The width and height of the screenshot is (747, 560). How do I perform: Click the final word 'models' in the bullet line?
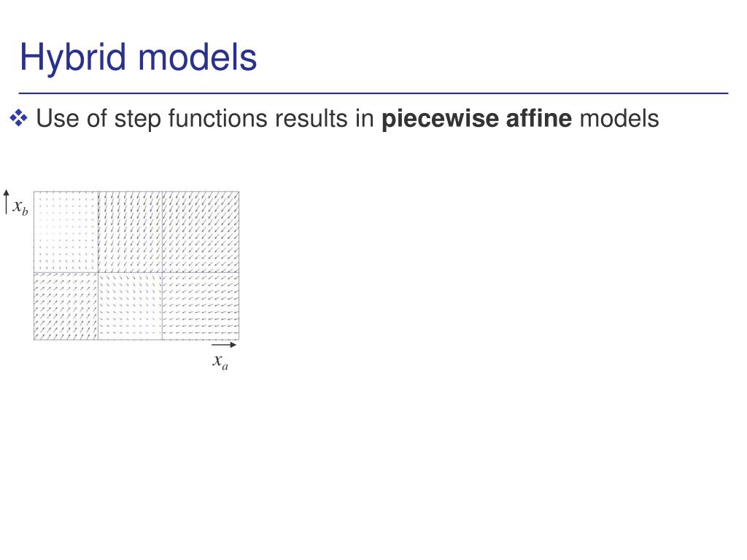click(619, 118)
